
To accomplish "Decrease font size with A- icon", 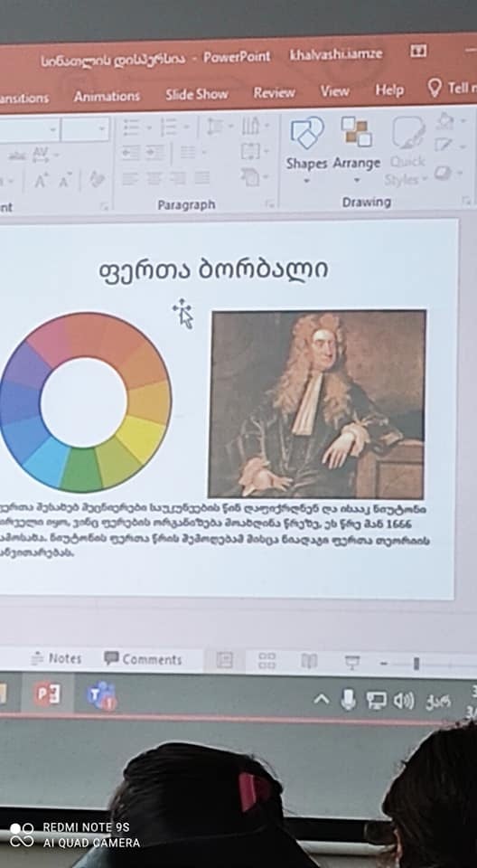I will coord(65,181).
